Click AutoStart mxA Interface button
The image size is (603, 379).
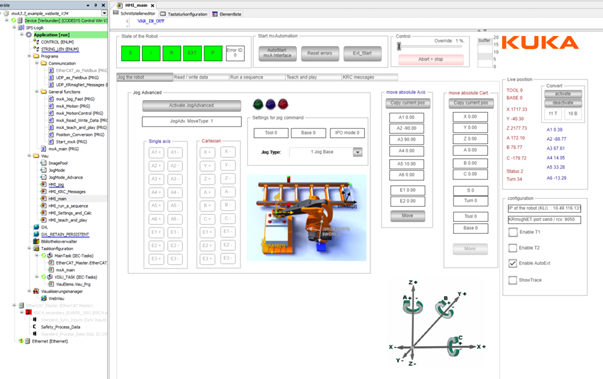coord(277,53)
